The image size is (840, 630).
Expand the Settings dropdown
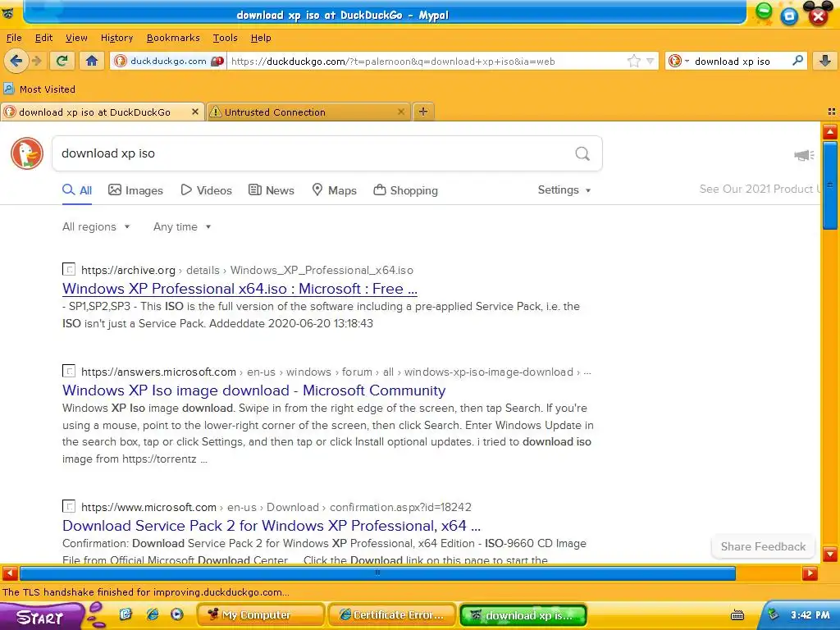[564, 190]
